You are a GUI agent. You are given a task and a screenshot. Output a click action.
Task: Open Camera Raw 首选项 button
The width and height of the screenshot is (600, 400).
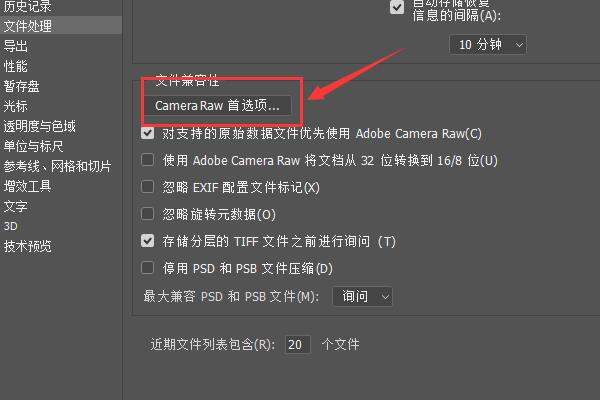point(217,105)
